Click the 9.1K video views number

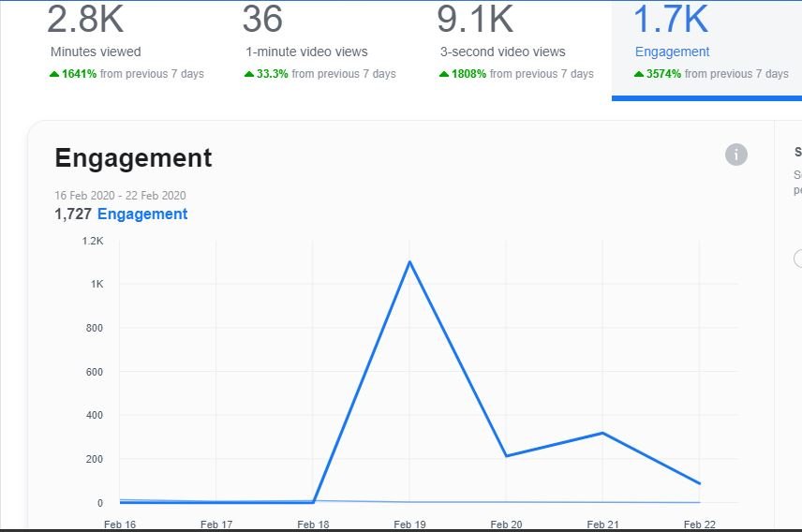point(475,19)
